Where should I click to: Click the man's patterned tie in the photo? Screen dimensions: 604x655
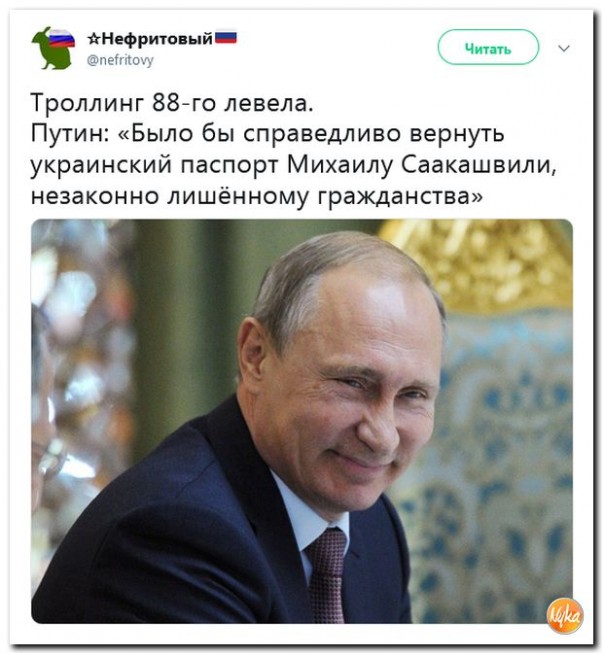pos(327,574)
